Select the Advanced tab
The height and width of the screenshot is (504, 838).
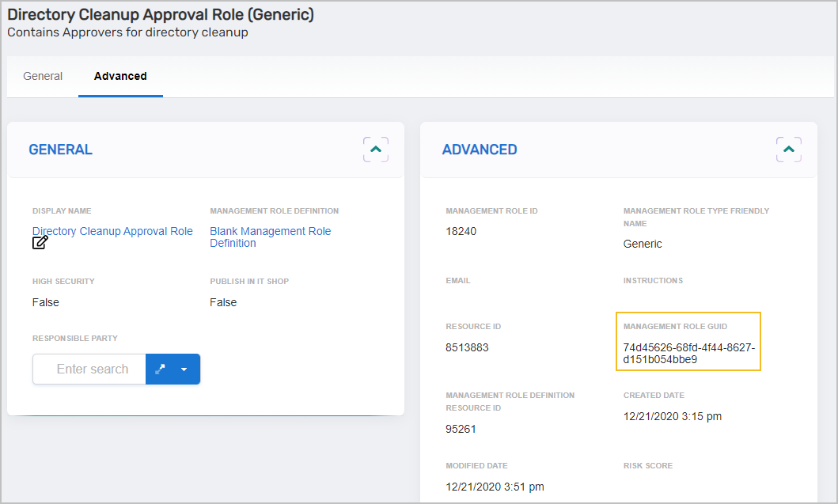[120, 77]
